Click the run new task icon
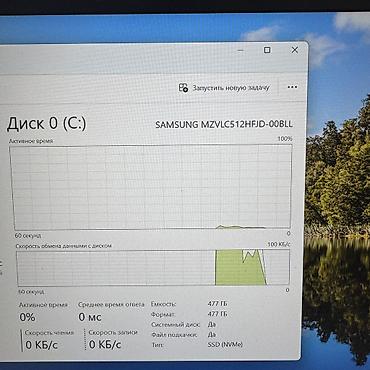Image resolution: width=370 pixels, height=370 pixels. [x=183, y=88]
